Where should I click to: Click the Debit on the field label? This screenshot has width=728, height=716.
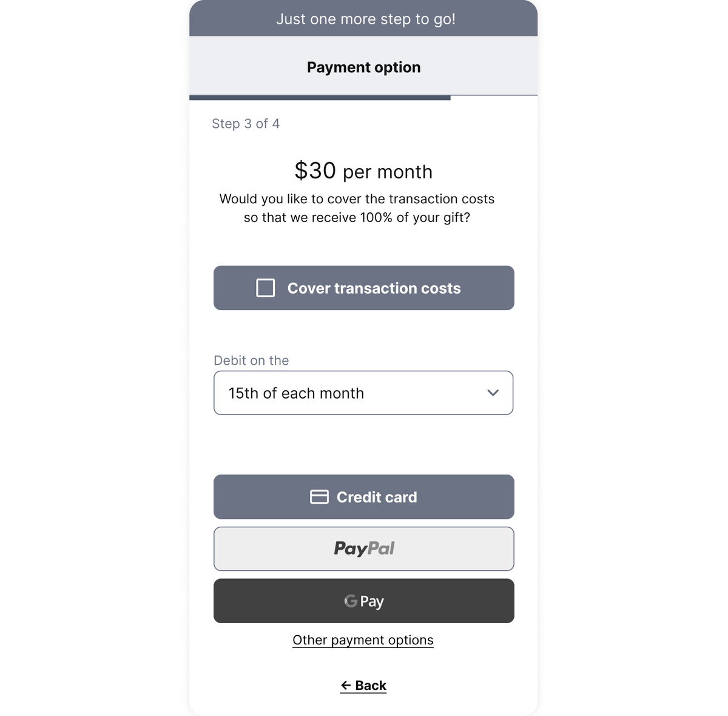coord(251,360)
